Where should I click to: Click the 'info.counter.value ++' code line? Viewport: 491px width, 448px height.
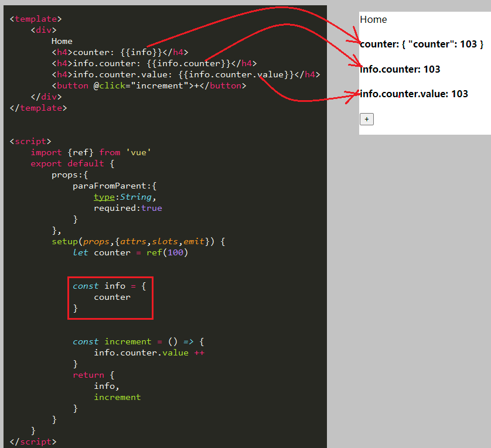149,353
